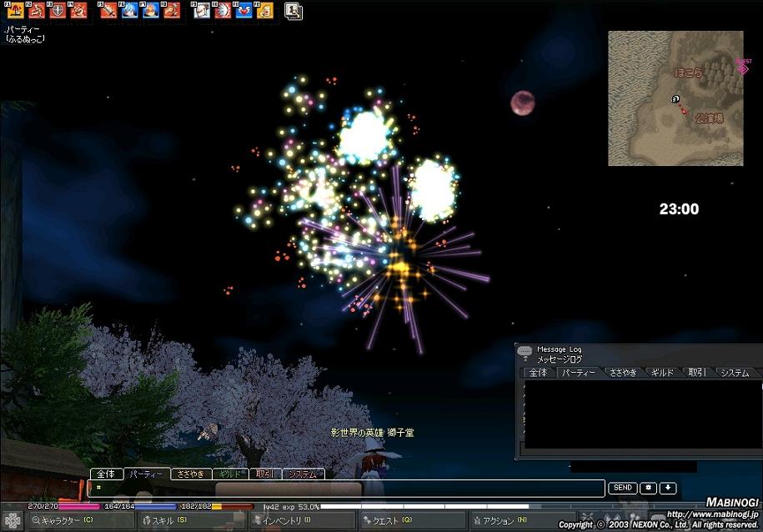Click the 公演場 label on the minimap
This screenshot has width=763, height=532.
(709, 118)
